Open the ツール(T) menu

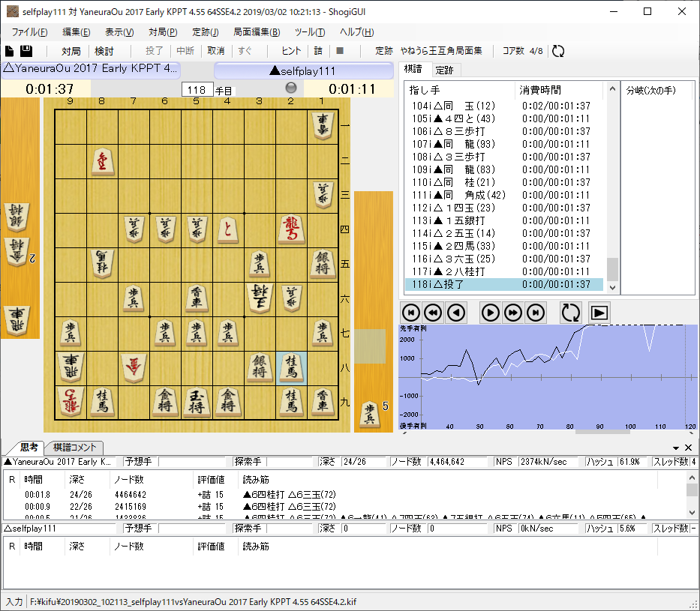click(x=310, y=32)
